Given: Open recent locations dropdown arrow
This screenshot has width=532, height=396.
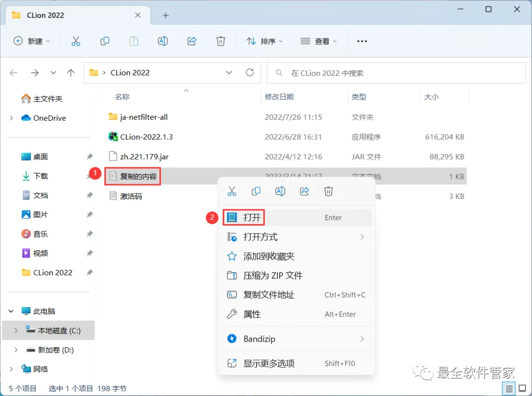Looking at the screenshot, I should point(53,72).
